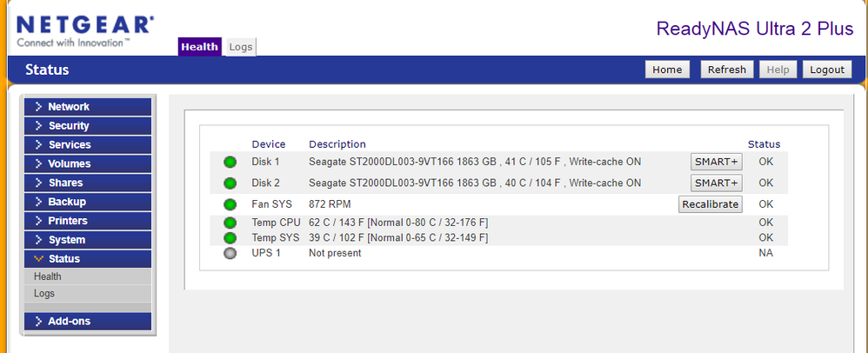Go to the Home page
The height and width of the screenshot is (353, 868).
[x=667, y=70]
